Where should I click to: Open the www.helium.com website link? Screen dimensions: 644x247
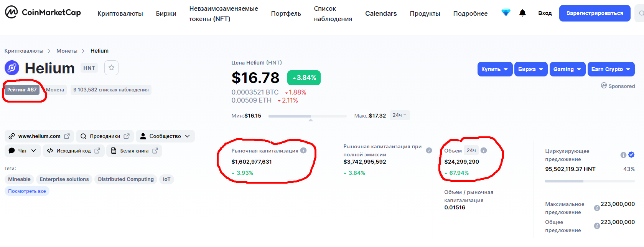click(39, 136)
